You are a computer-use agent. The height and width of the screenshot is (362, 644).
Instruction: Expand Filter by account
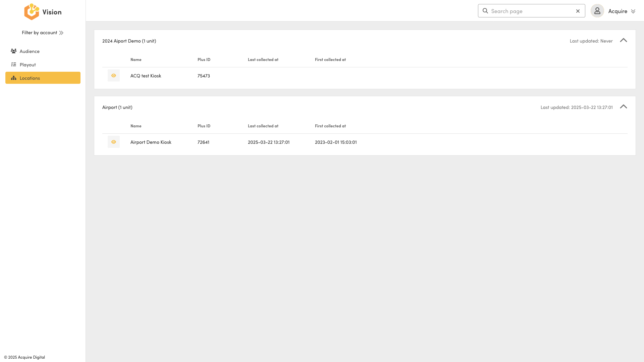click(x=43, y=33)
